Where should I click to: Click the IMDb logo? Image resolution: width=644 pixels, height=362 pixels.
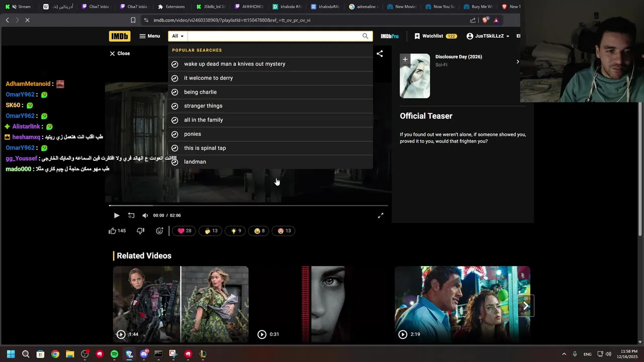click(119, 36)
